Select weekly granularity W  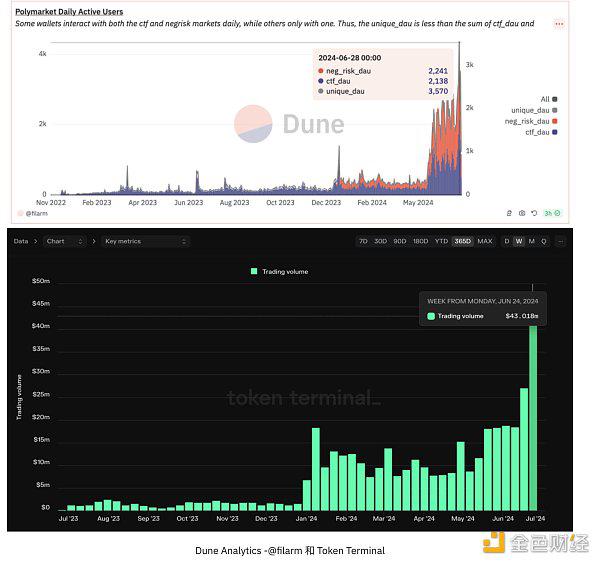pos(518,241)
